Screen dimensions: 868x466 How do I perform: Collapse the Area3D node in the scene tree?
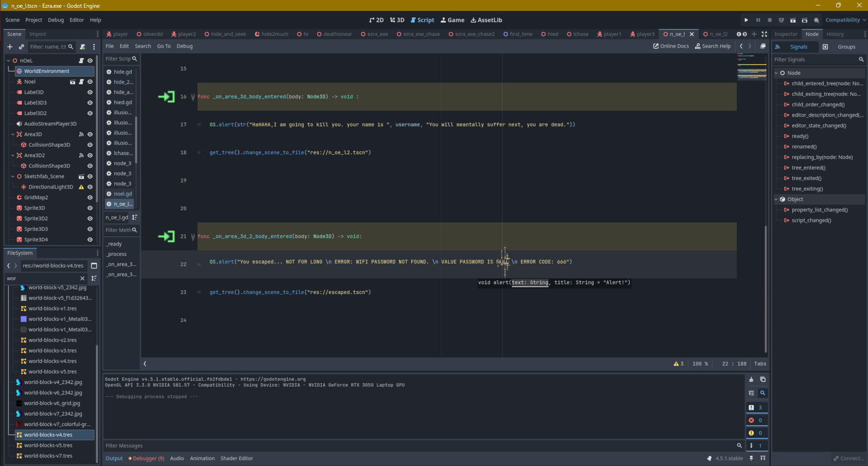pos(13,134)
